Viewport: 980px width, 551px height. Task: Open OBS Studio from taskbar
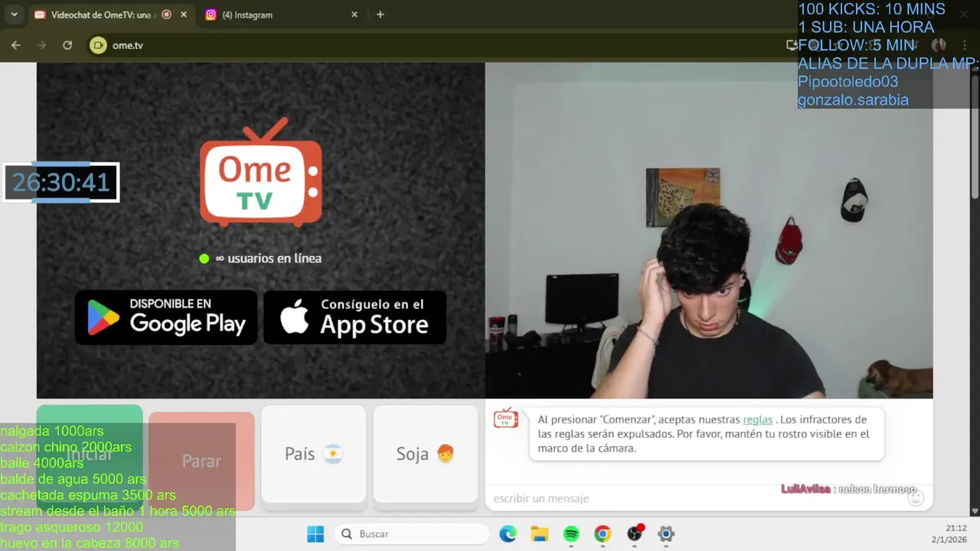635,533
